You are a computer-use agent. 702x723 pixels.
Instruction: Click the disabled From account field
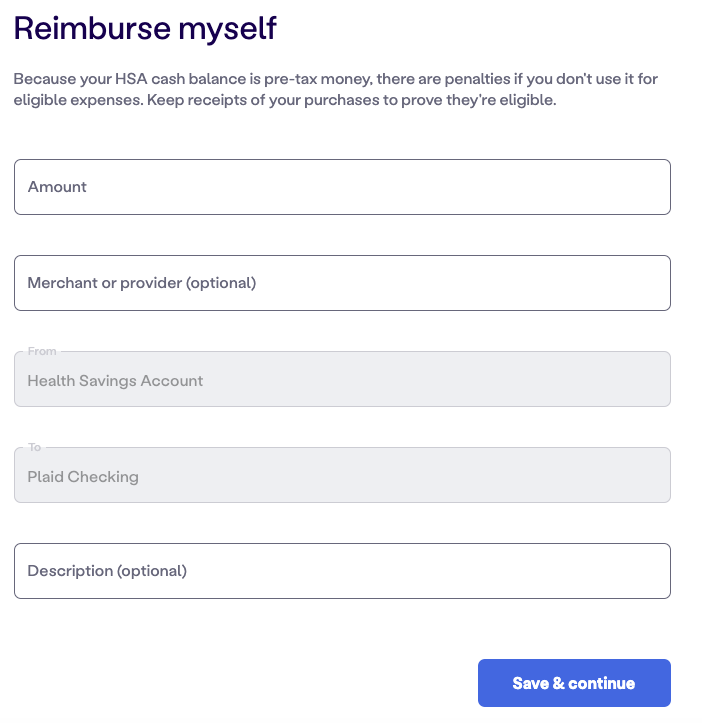[x=342, y=379]
